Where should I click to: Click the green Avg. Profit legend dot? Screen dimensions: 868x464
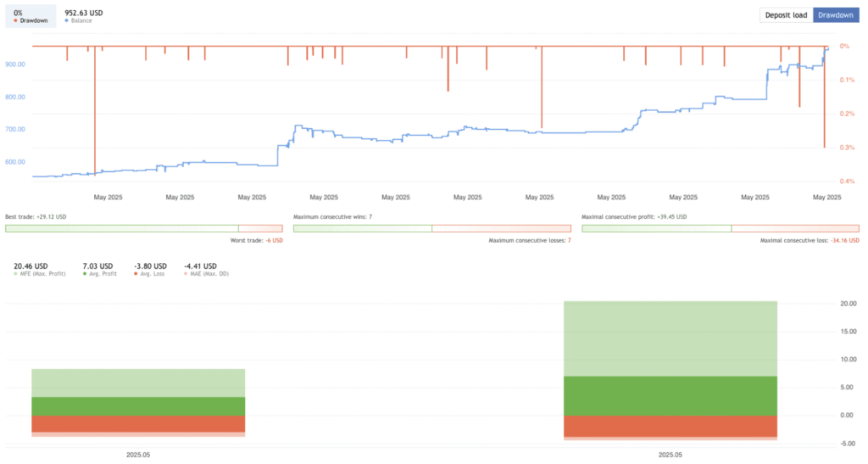click(85, 274)
